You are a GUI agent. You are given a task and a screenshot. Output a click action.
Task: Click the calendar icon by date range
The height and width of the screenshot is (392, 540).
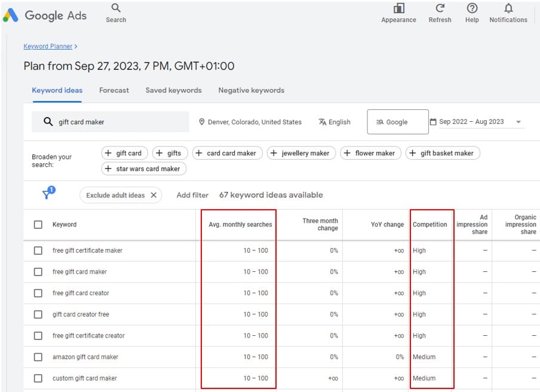(x=433, y=121)
